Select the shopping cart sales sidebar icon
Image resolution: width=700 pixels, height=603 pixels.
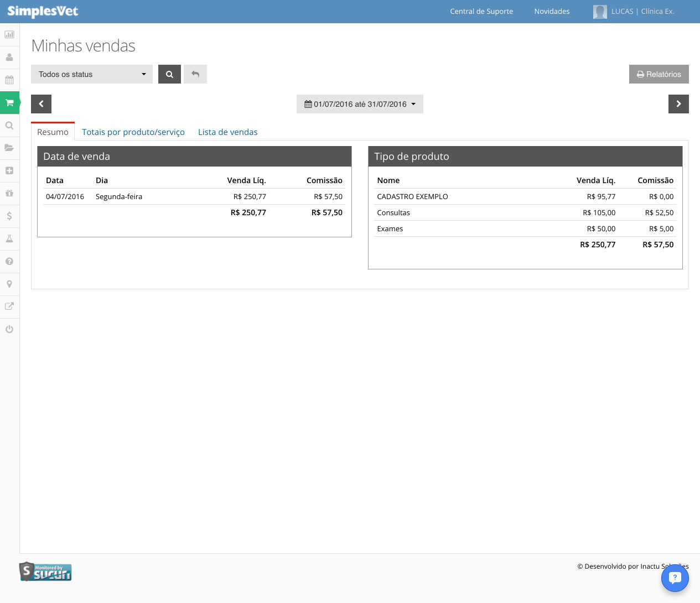9,102
